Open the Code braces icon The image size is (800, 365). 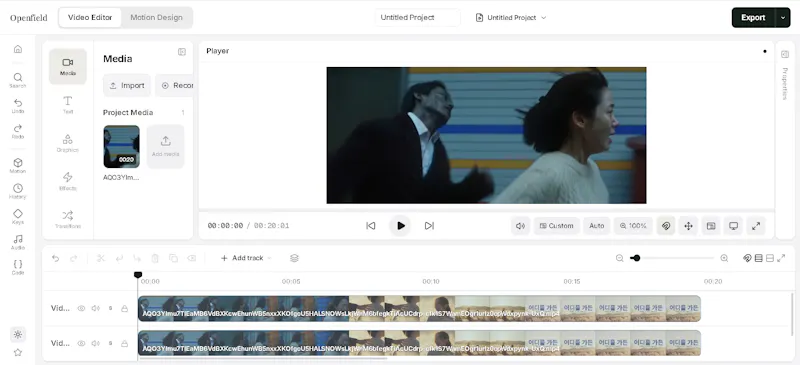18,267
